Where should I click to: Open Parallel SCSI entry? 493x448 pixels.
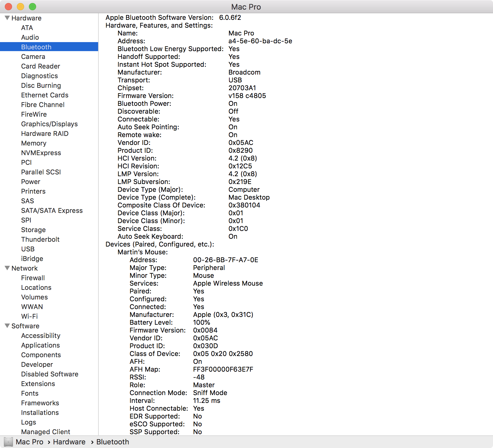(x=41, y=172)
